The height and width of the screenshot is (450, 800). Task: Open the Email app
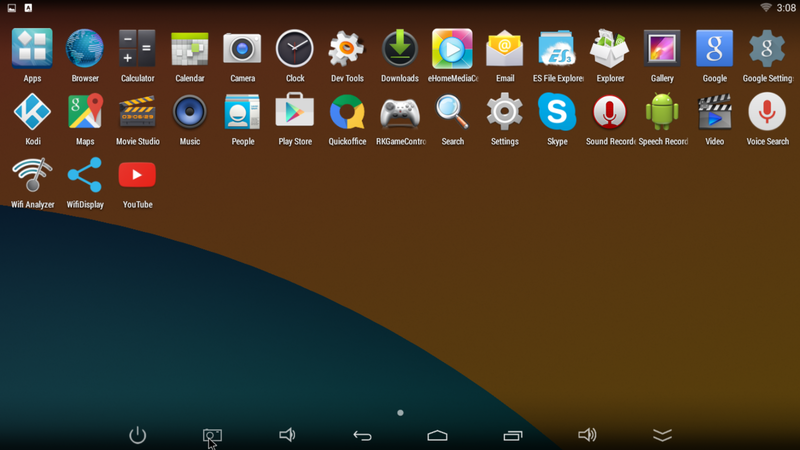pyautogui.click(x=505, y=49)
